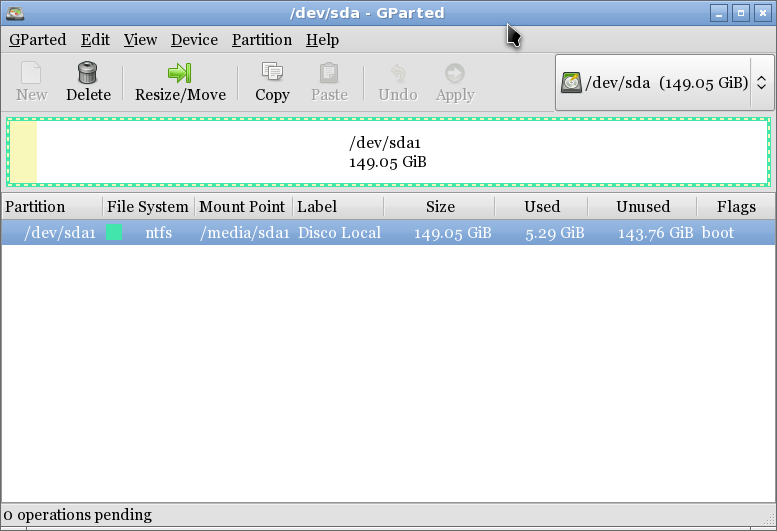Select the /dev/sda1 partition row
777x531 pixels.
click(388, 232)
